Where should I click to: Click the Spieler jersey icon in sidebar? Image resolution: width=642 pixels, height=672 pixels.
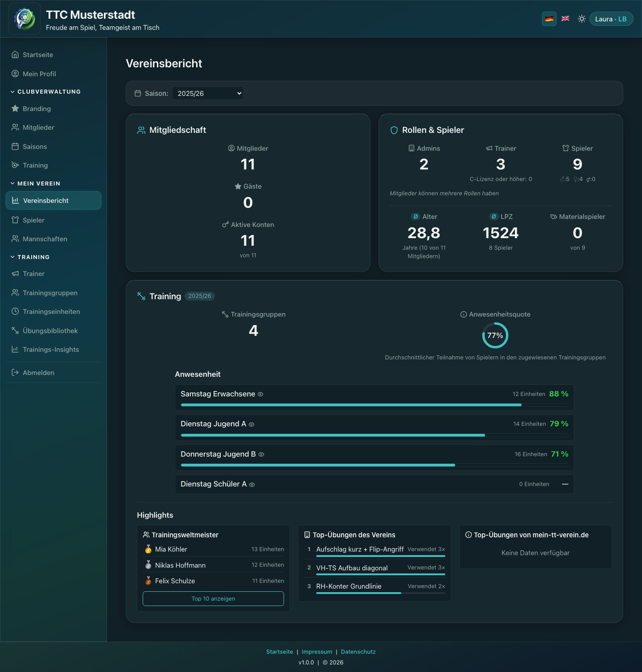pyautogui.click(x=15, y=220)
